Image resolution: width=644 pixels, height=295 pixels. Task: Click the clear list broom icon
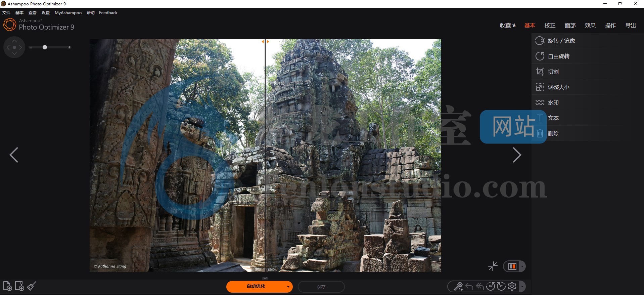click(32, 286)
